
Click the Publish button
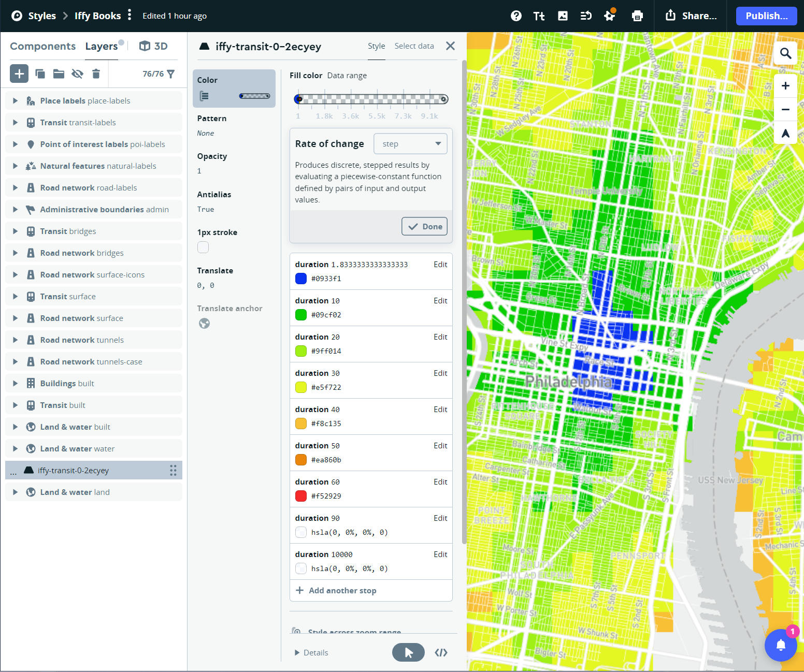766,16
